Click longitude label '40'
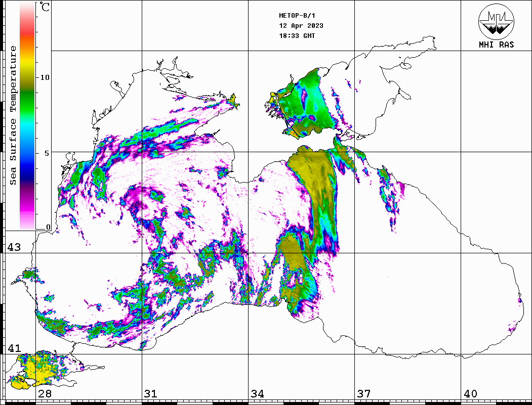Screen dimensions: 532x405 470,393
